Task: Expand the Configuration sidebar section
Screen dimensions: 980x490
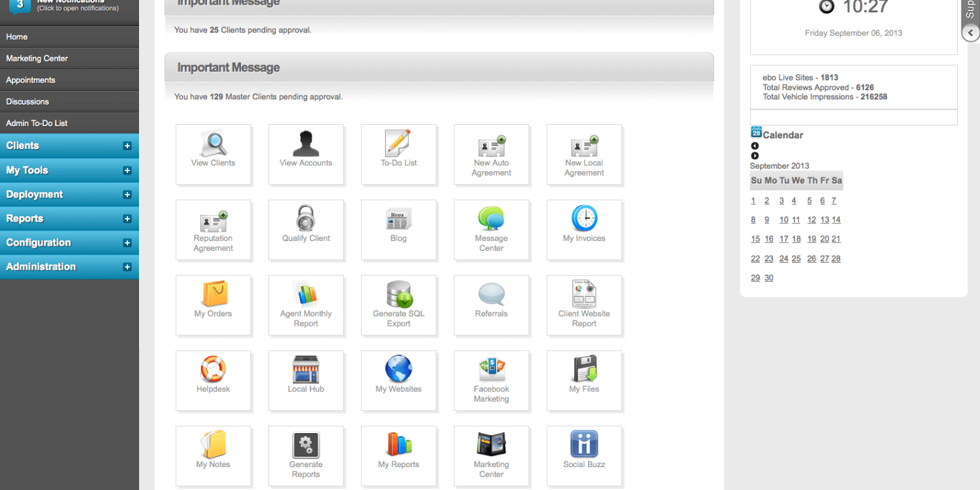Action: tap(69, 242)
